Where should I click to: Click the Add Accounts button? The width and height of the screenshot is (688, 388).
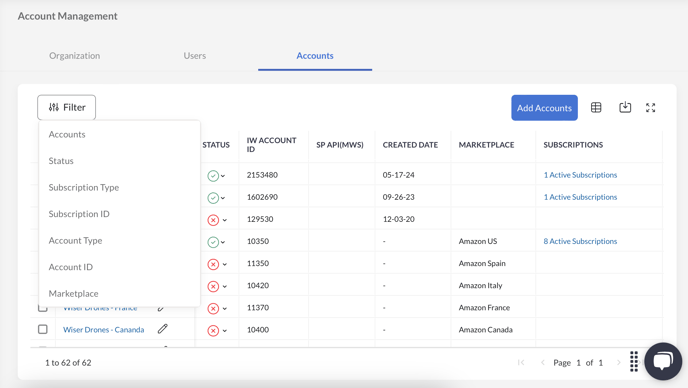coord(544,108)
